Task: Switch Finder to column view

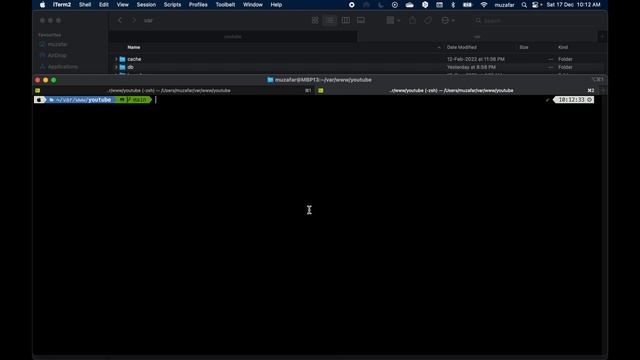Action: [x=346, y=20]
